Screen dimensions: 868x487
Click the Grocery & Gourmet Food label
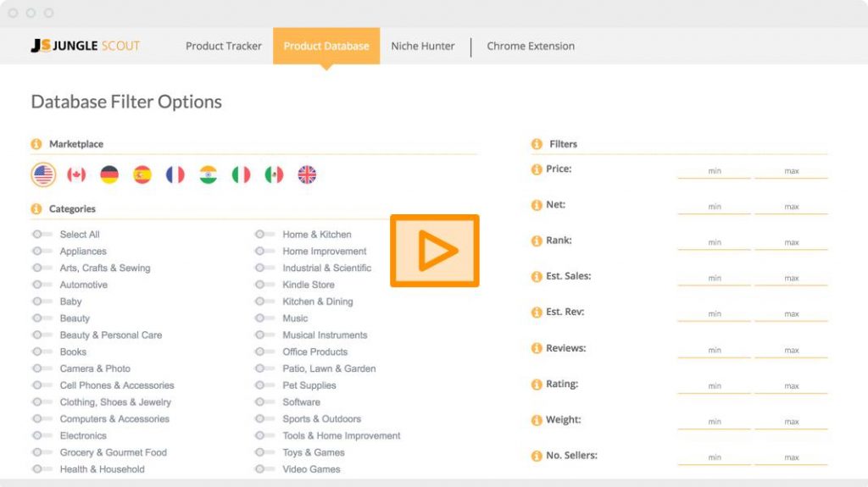coord(113,452)
